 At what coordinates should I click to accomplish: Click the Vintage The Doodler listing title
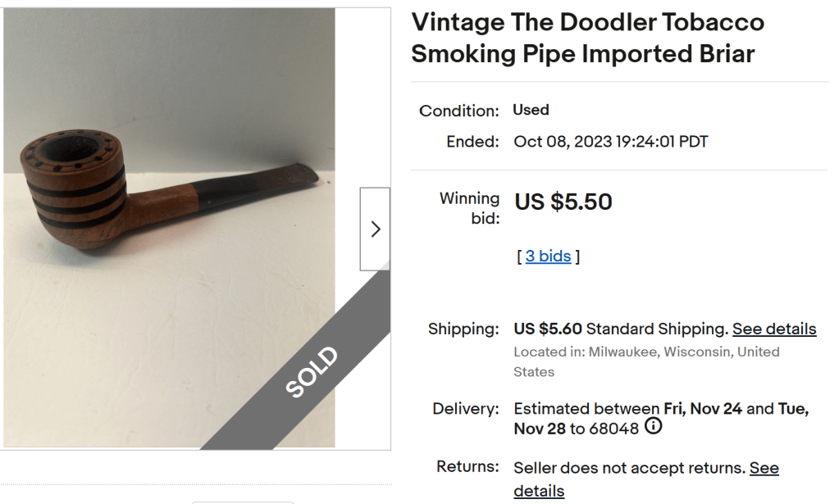click(x=587, y=38)
